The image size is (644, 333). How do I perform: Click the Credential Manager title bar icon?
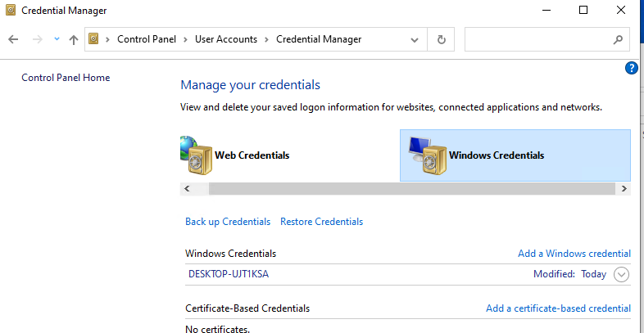[11, 11]
